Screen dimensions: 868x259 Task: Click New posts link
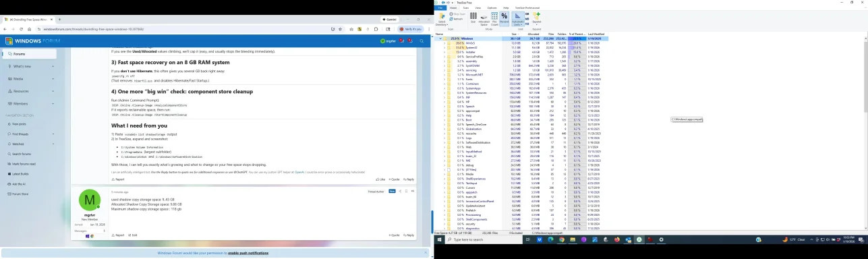tap(19, 124)
